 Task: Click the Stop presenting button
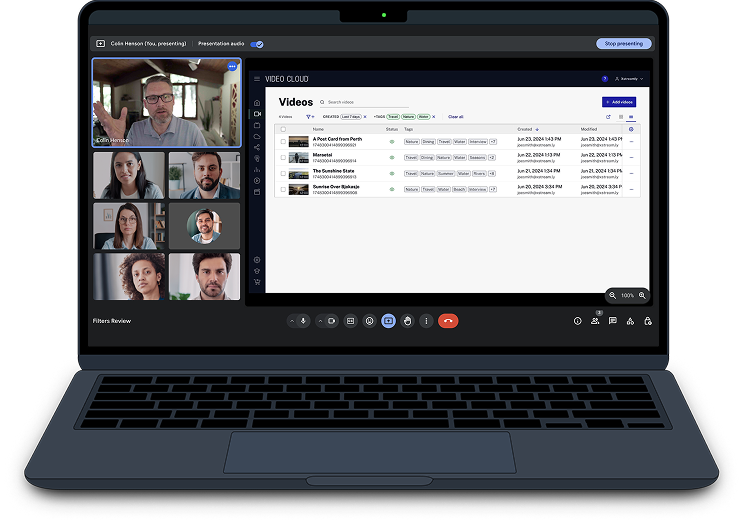624,44
